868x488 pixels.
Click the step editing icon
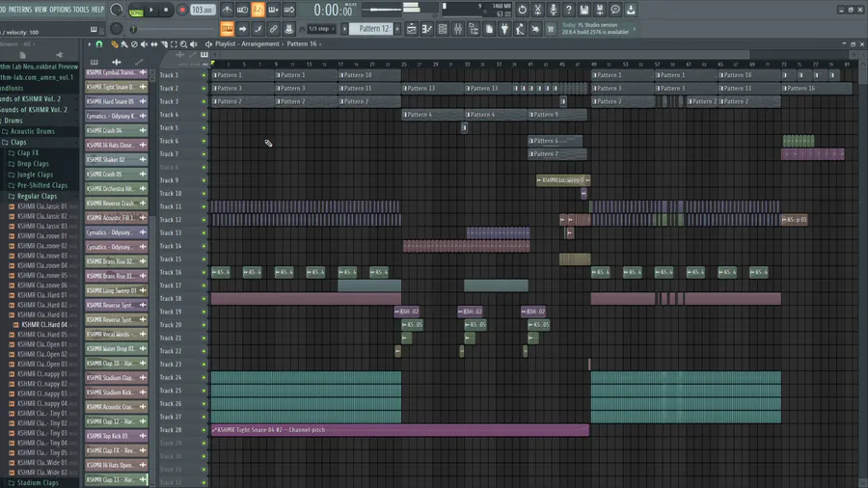258,29
